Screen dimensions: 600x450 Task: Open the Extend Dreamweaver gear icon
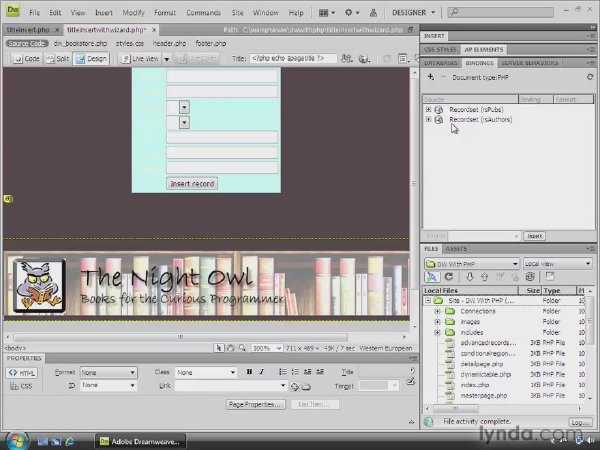pyautogui.click(x=351, y=13)
